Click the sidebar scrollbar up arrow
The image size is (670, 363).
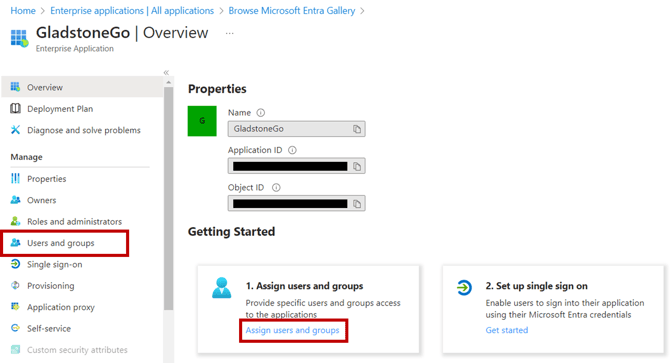168,82
